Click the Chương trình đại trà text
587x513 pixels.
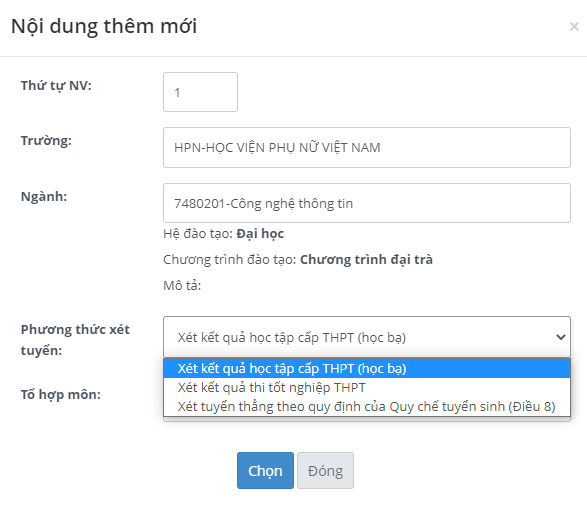point(366,259)
